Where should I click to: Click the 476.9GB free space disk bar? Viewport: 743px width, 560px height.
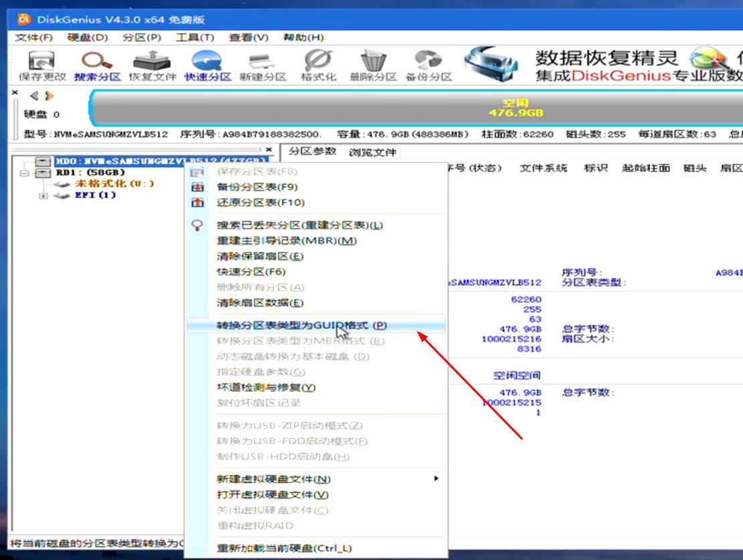tap(415, 108)
